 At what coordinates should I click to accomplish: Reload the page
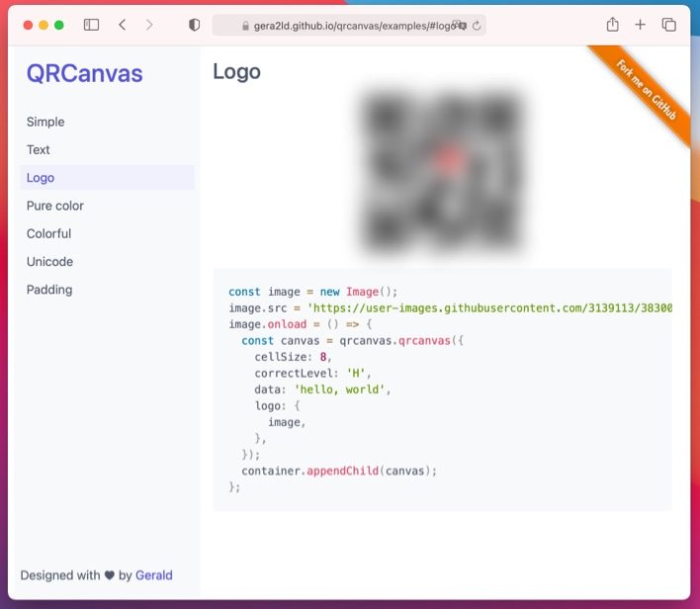[x=477, y=26]
